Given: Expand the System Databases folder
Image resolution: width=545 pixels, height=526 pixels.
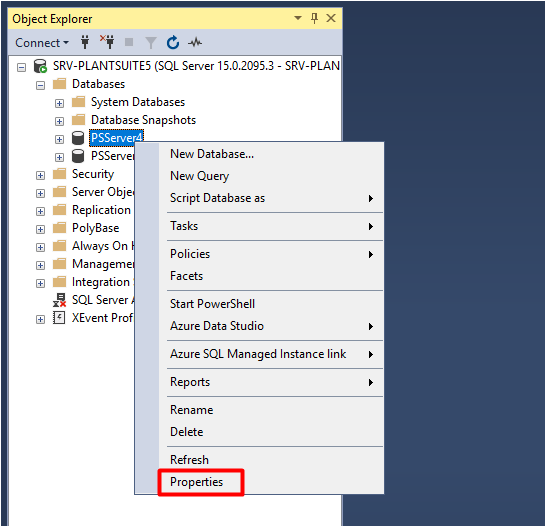Looking at the screenshot, I should (59, 103).
